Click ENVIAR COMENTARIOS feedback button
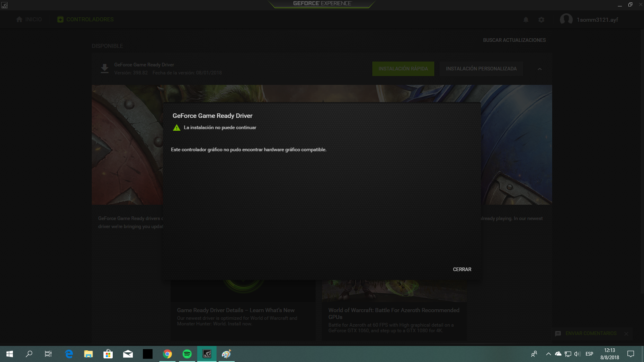Image resolution: width=644 pixels, height=362 pixels. pyautogui.click(x=586, y=333)
